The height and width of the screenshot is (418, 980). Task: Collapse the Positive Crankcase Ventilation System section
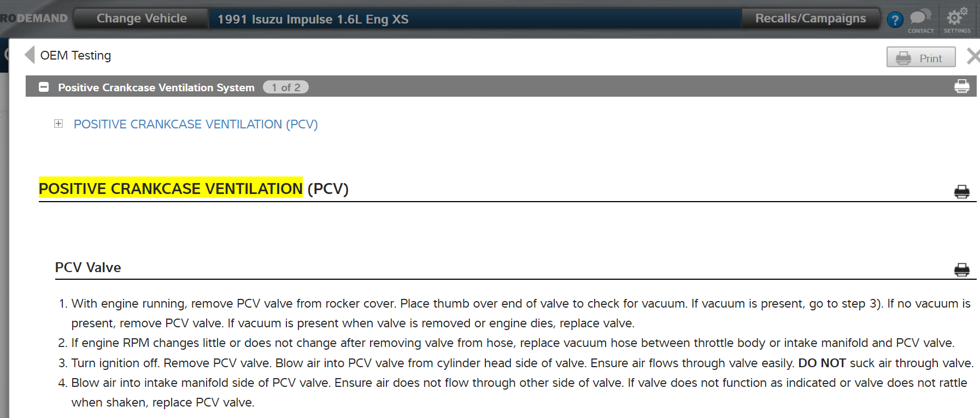click(44, 87)
